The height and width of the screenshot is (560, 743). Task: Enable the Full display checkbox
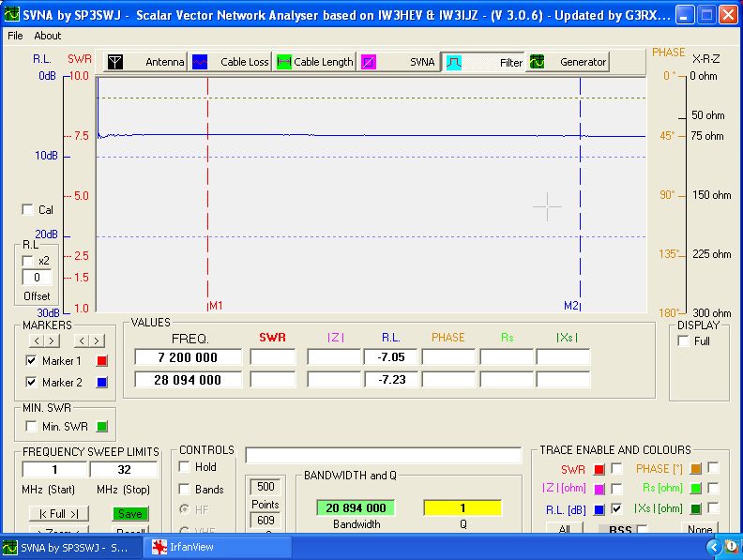[x=683, y=341]
